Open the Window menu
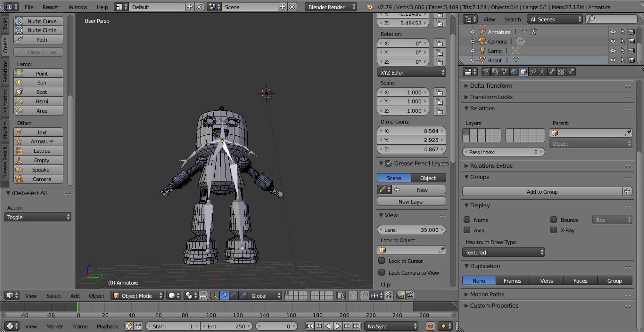Image resolution: width=644 pixels, height=332 pixels. point(78,7)
